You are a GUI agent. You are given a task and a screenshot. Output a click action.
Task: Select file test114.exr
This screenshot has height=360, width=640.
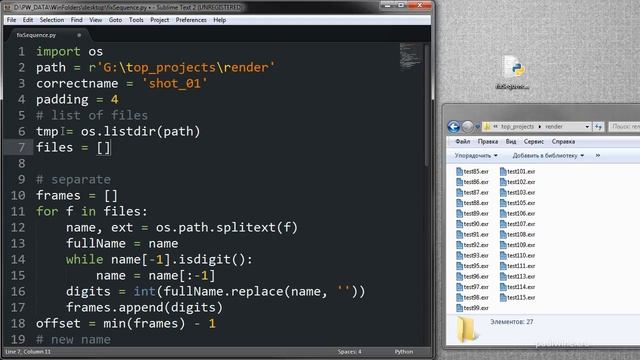518,287
